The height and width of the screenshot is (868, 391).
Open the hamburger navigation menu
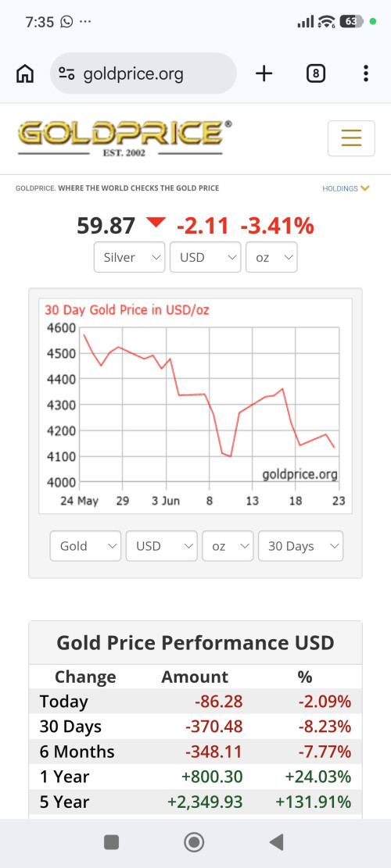(x=351, y=138)
